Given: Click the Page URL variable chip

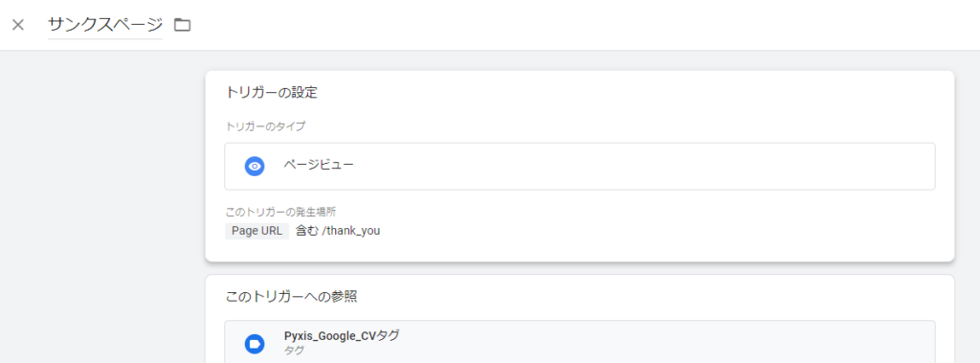Looking at the screenshot, I should pyautogui.click(x=256, y=230).
